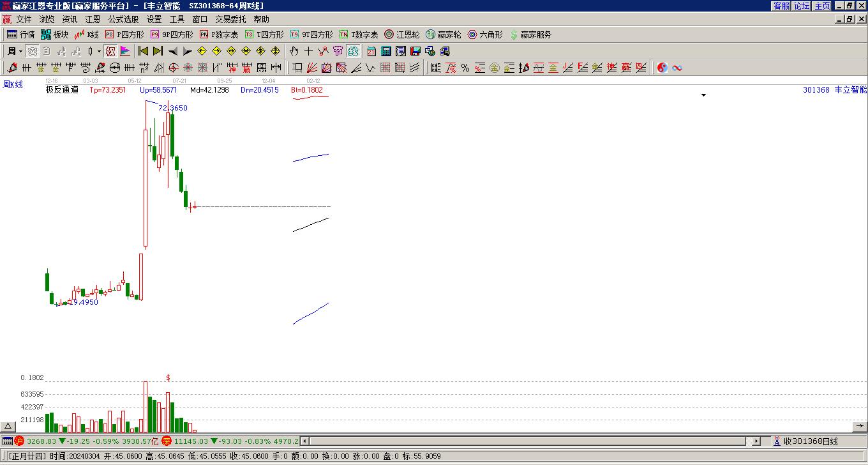Open the 江恩轮 tool
Viewport: 868px width, 465px height.
point(402,34)
